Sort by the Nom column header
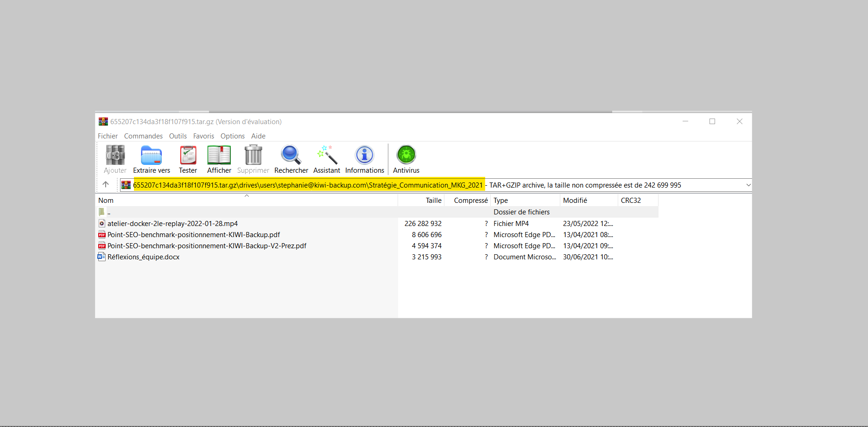This screenshot has height=427, width=868. (x=247, y=201)
